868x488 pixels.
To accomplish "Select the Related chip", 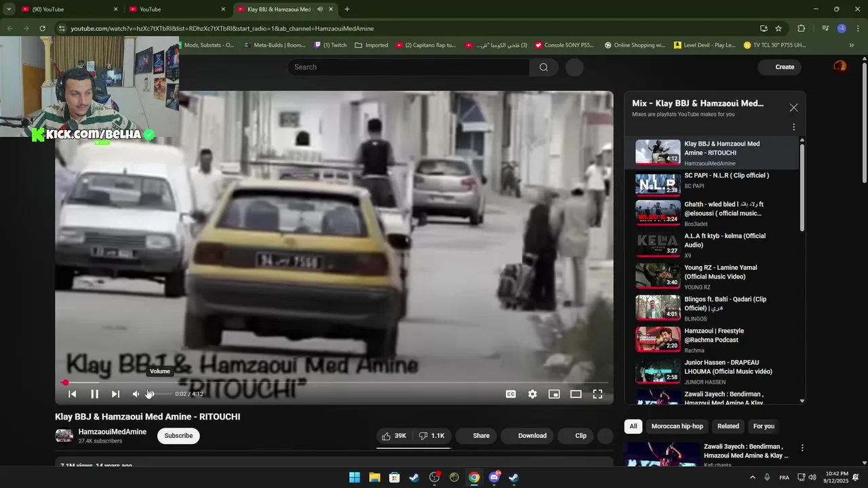I will tap(728, 426).
